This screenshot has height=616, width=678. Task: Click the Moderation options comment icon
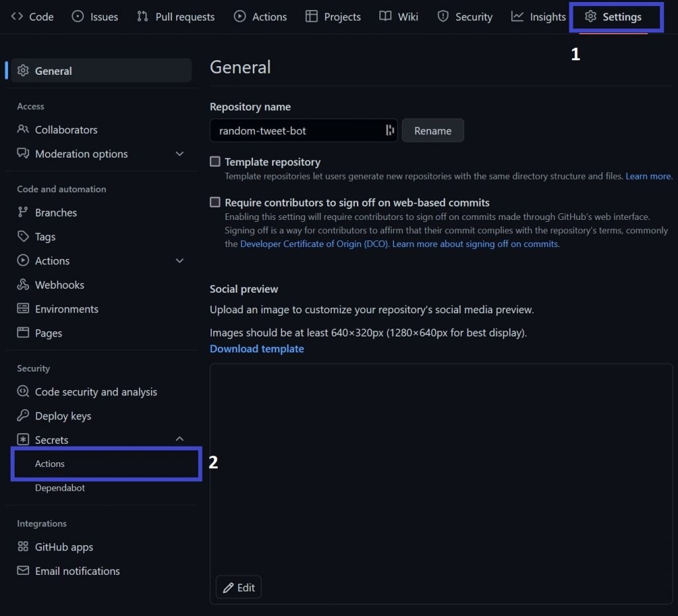click(23, 154)
